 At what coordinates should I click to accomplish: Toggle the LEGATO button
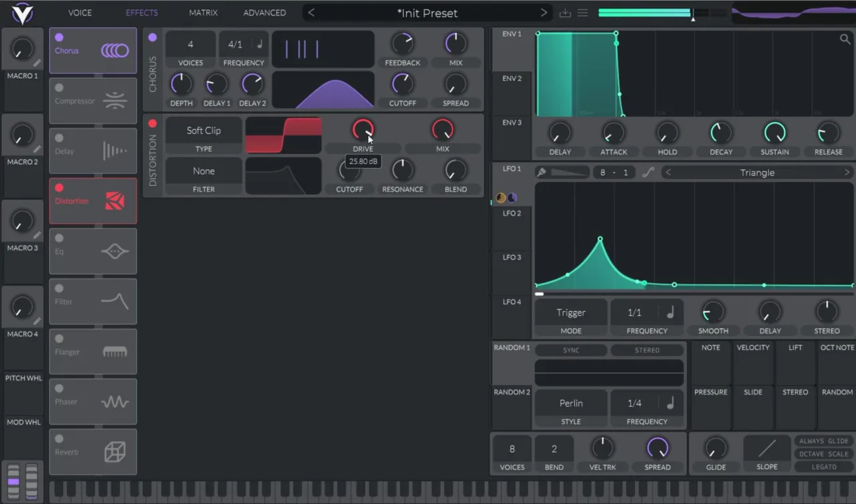coord(824,467)
